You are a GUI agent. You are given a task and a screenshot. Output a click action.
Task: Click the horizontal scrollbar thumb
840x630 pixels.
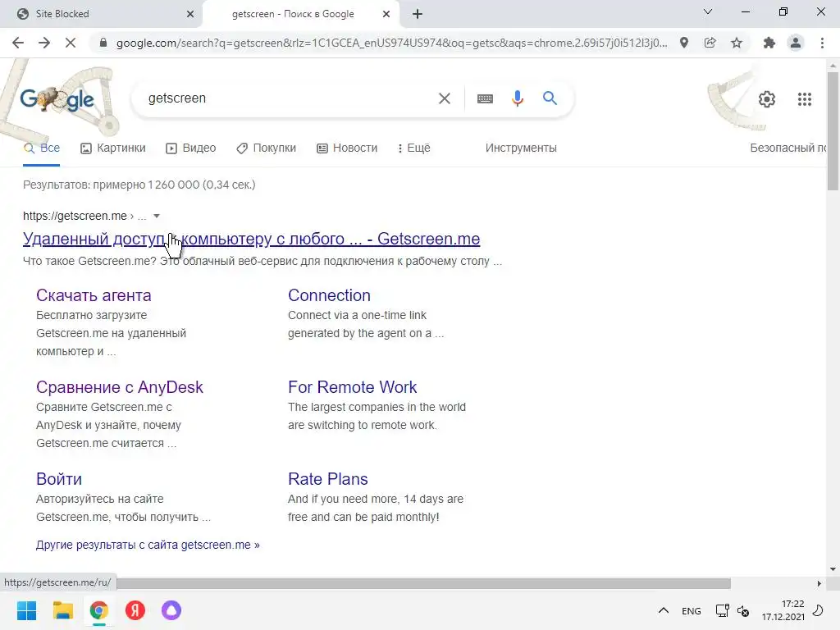423,583
